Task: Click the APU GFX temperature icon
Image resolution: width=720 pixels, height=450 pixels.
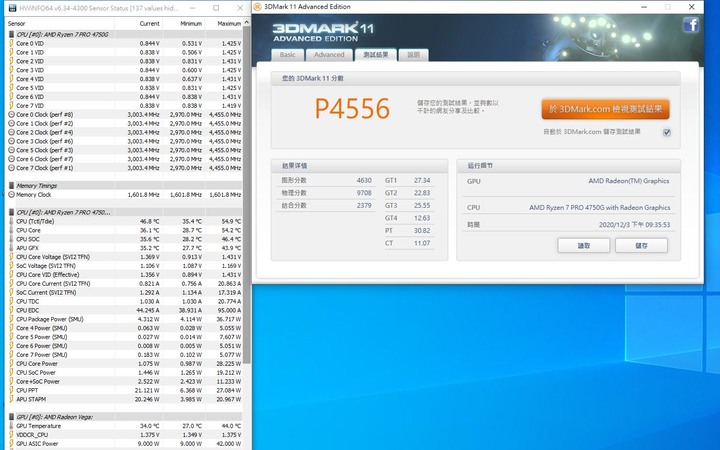Action: pyautogui.click(x=11, y=248)
